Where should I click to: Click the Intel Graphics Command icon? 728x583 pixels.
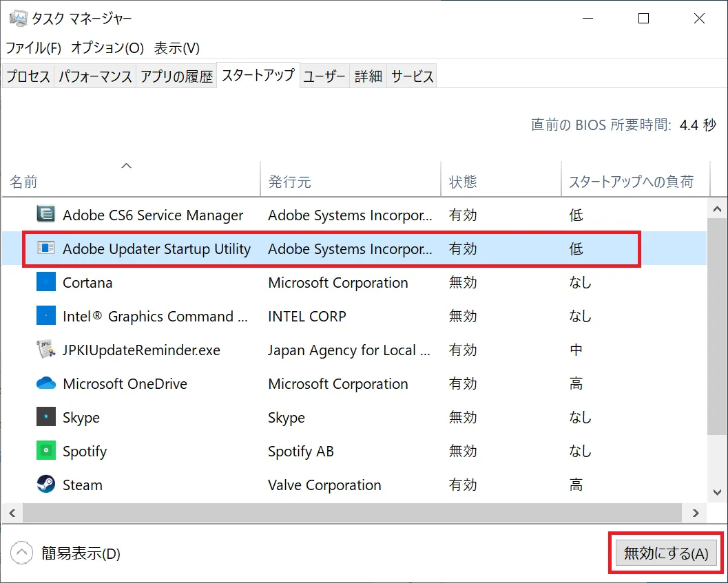(x=46, y=316)
